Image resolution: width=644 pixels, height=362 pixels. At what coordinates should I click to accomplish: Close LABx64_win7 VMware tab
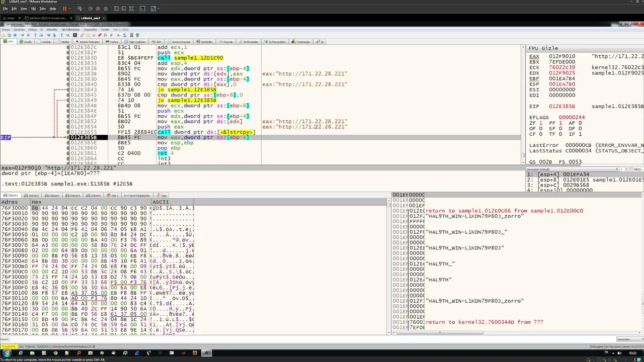(x=104, y=18)
